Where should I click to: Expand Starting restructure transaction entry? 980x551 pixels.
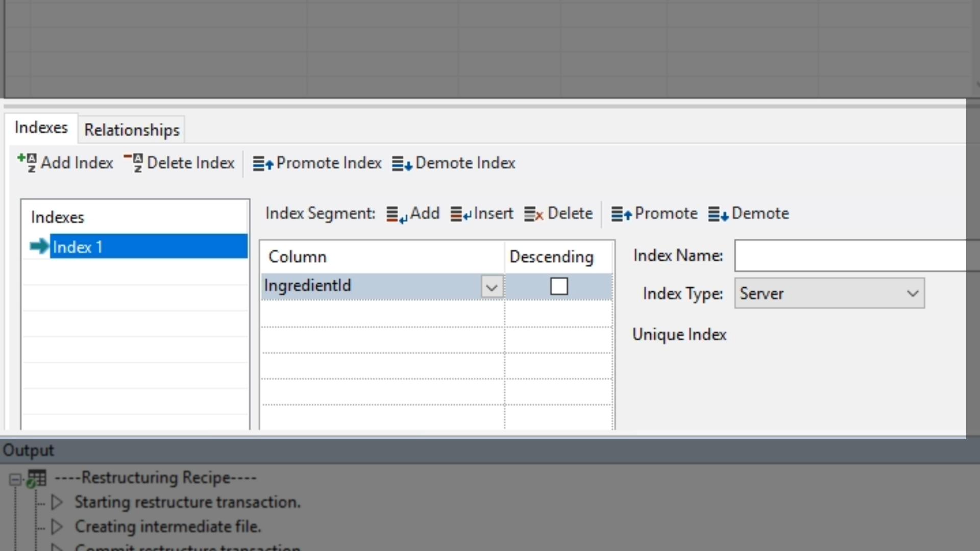tap(57, 502)
